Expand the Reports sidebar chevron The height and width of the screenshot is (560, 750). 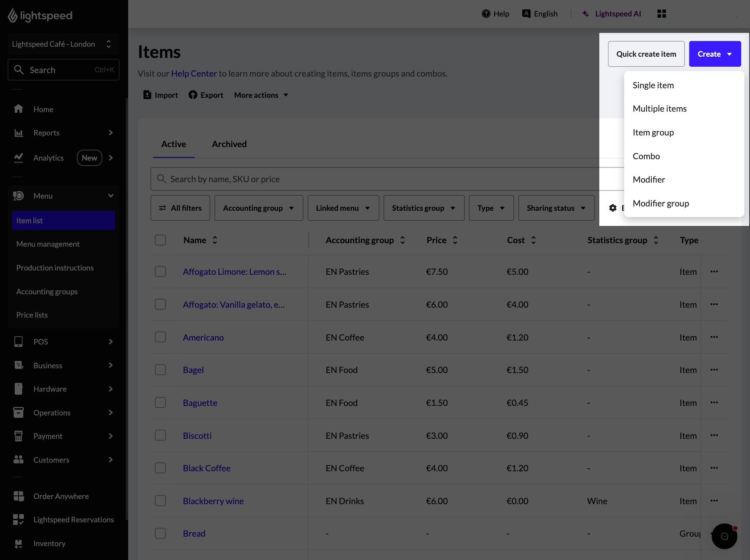pyautogui.click(x=111, y=133)
